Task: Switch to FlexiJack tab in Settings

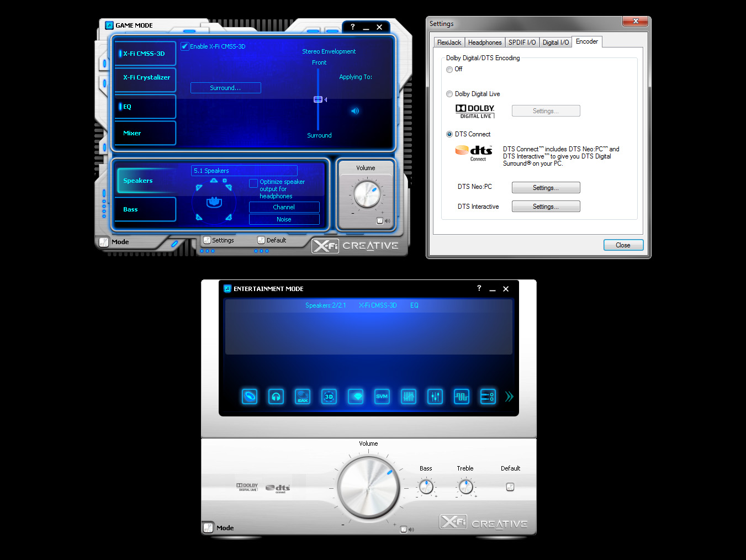Action: pyautogui.click(x=449, y=43)
